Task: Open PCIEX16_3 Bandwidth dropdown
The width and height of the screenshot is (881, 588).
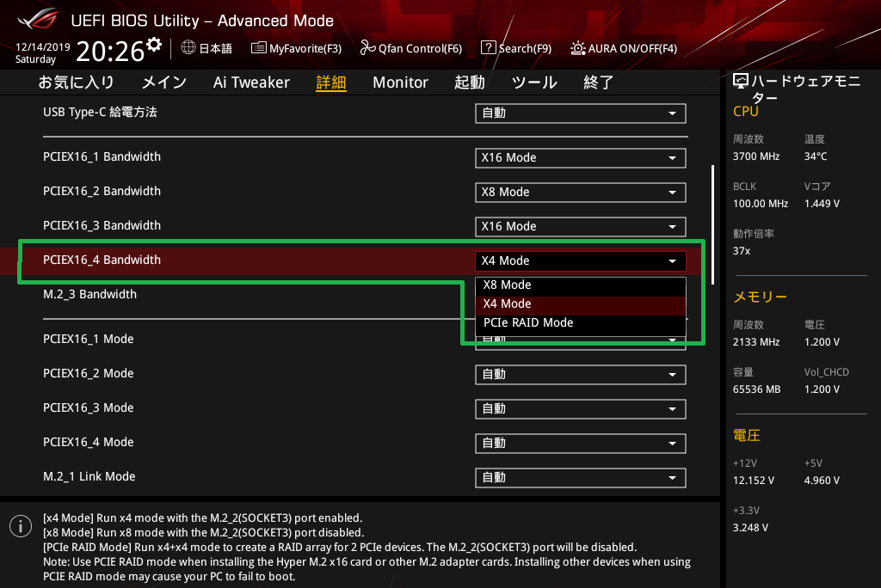Action: (x=581, y=226)
